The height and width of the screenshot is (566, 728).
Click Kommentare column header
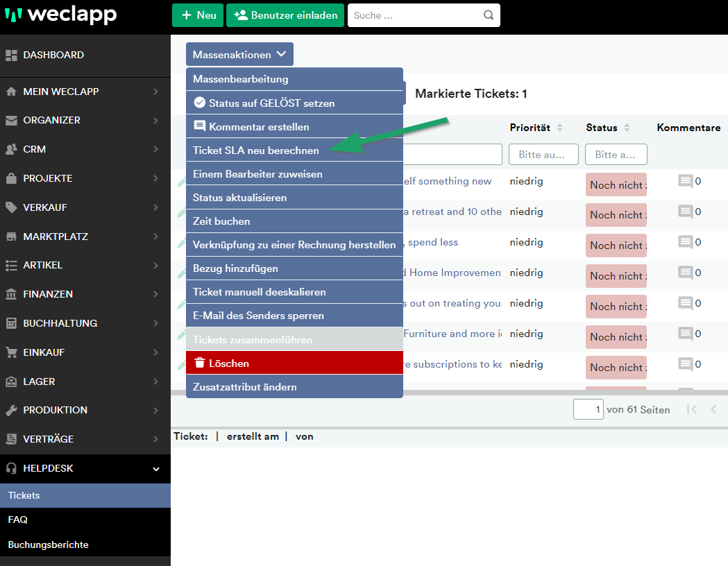688,128
